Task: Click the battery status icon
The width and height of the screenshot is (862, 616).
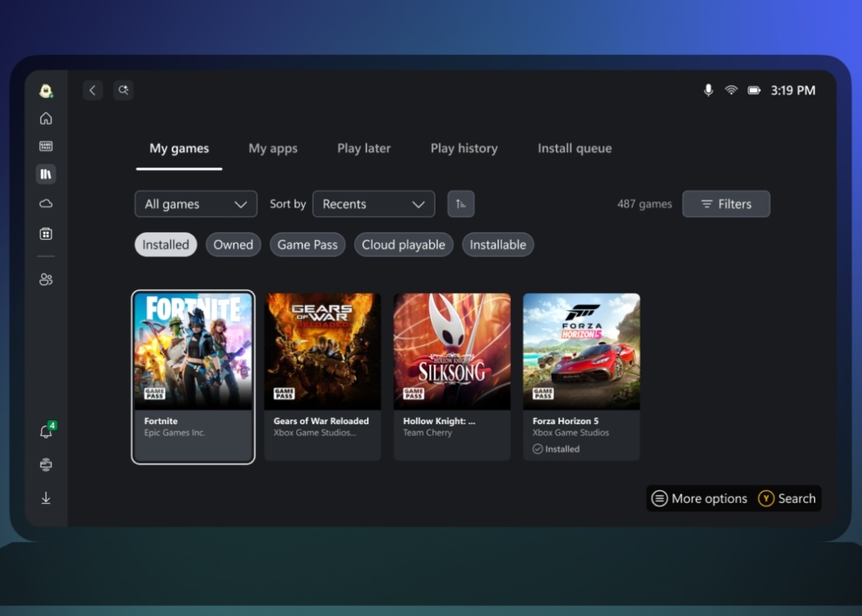Action: [x=755, y=90]
